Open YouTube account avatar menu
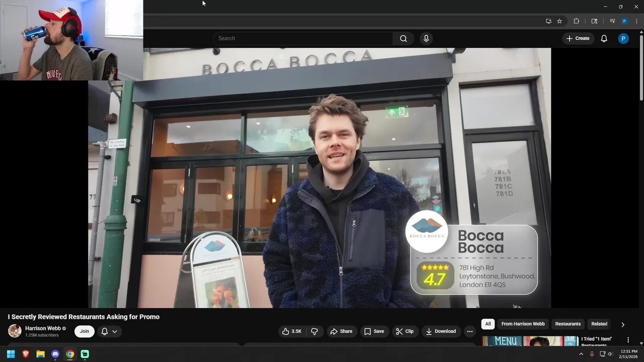This screenshot has width=644, height=362. click(623, 38)
